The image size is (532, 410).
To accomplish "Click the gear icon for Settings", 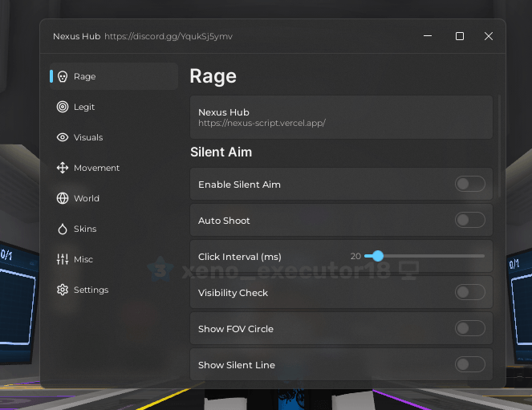I will 63,290.
